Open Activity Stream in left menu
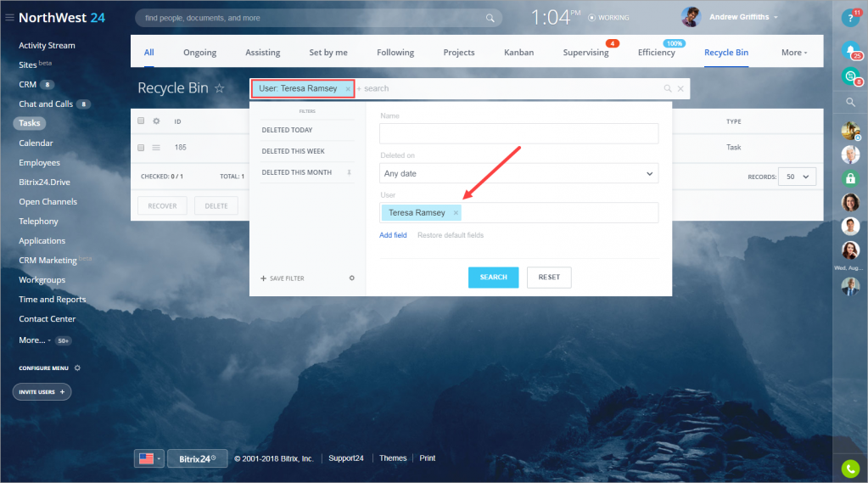This screenshot has width=868, height=483. pyautogui.click(x=47, y=46)
